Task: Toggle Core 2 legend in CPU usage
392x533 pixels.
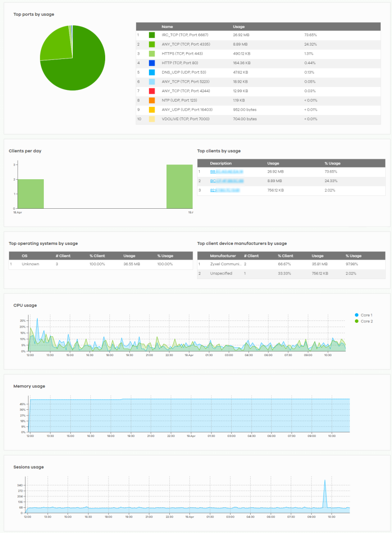Action: pos(363,321)
